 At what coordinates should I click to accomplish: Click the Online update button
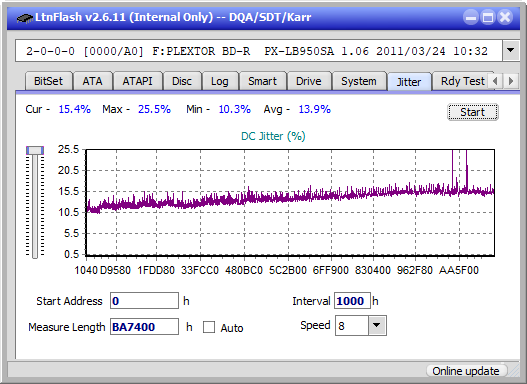[466, 371]
